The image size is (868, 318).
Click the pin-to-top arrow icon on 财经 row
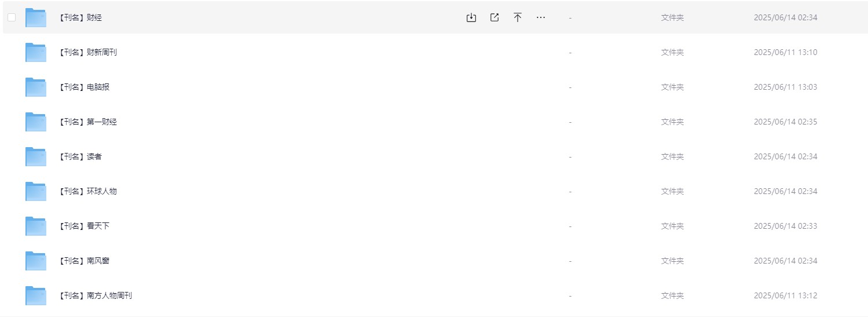point(518,17)
